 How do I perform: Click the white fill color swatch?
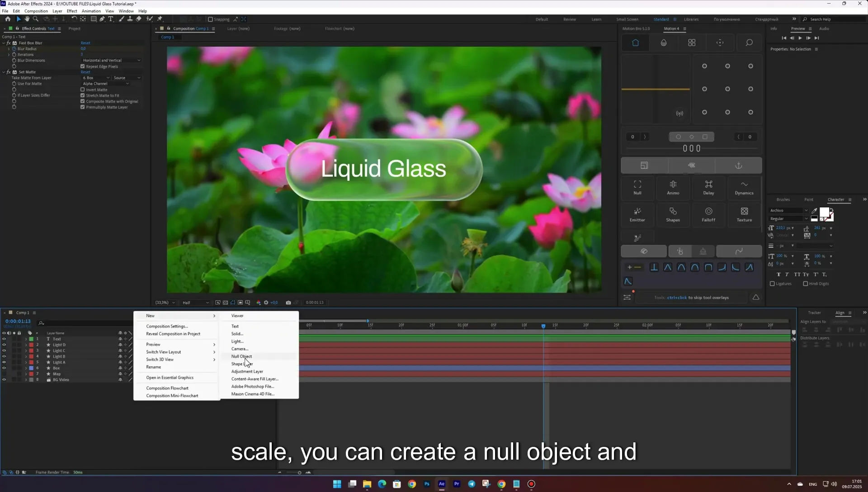pyautogui.click(x=825, y=213)
